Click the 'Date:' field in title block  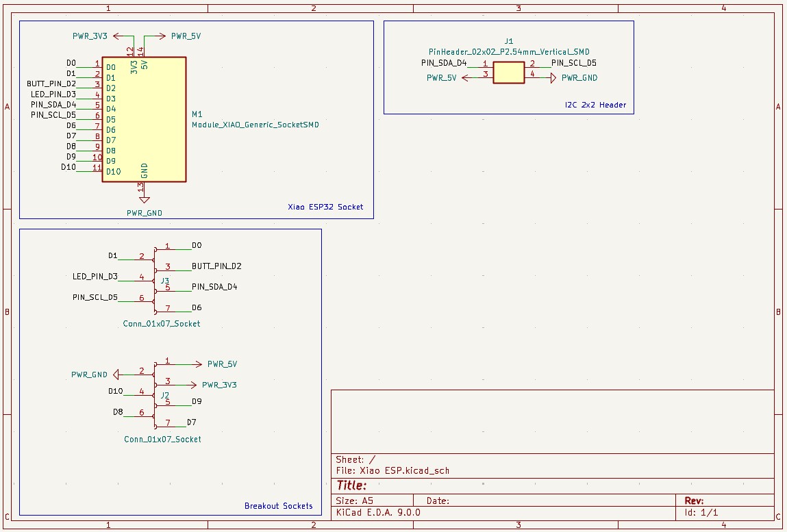click(438, 501)
